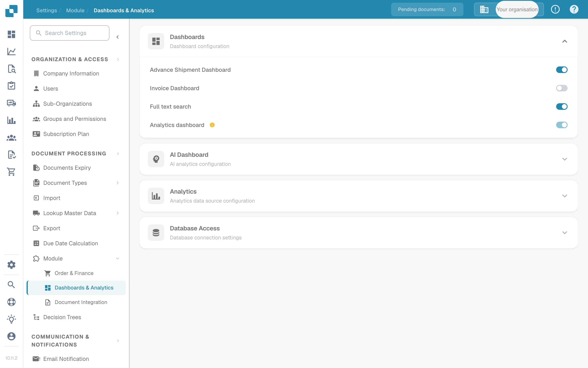The height and width of the screenshot is (368, 588).
Task: Open Decision Trees settings
Action: (x=62, y=317)
